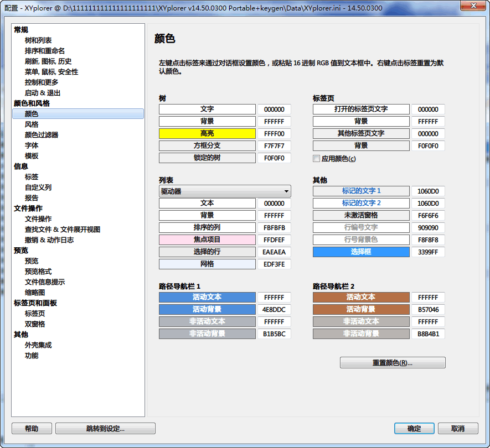Focus the EDF3FE grid hex field
490x448 pixels.
tap(274, 264)
